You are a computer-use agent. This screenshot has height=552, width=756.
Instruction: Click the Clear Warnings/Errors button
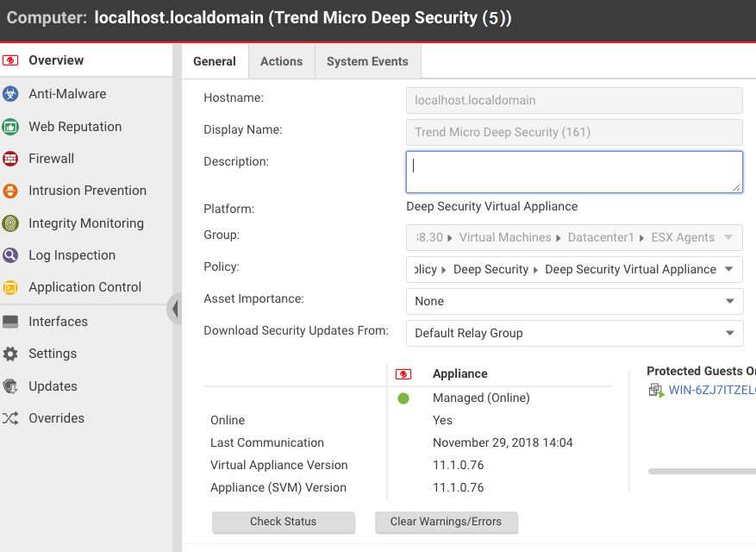tap(446, 522)
